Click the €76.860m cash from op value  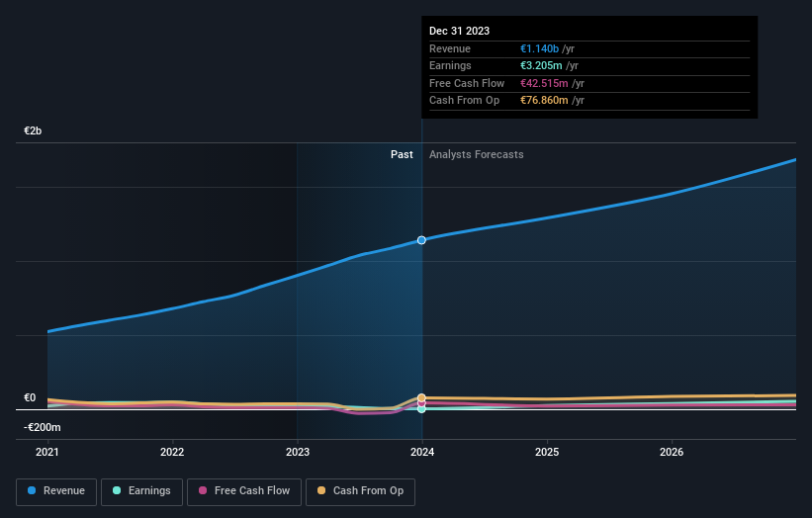click(544, 101)
